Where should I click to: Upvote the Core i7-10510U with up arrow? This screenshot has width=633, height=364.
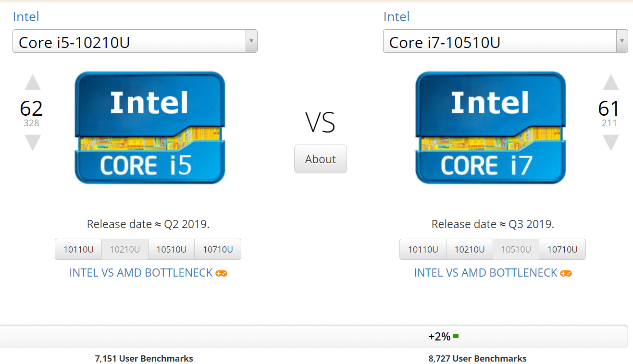(x=611, y=83)
